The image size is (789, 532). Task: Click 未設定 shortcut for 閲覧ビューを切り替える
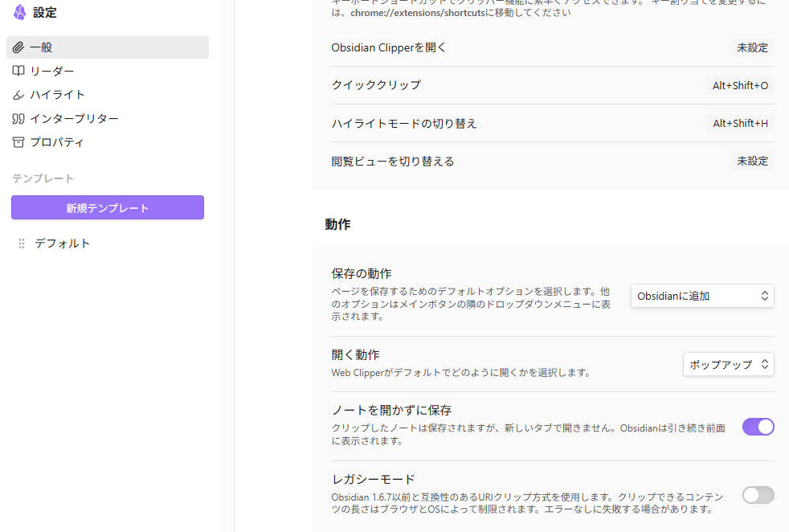pyautogui.click(x=752, y=161)
